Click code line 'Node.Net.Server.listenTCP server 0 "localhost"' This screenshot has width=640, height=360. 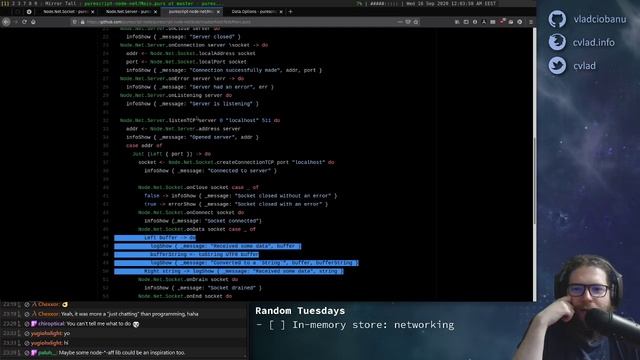coord(200,120)
